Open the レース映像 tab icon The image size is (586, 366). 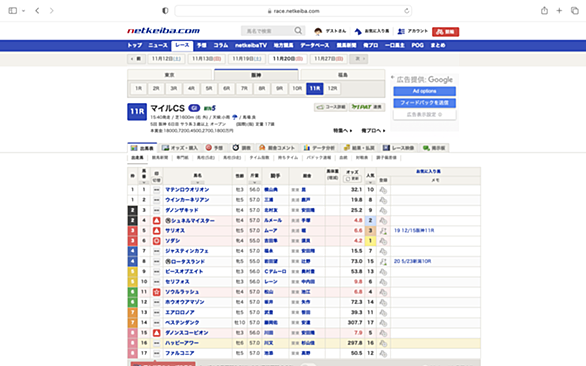(386, 148)
